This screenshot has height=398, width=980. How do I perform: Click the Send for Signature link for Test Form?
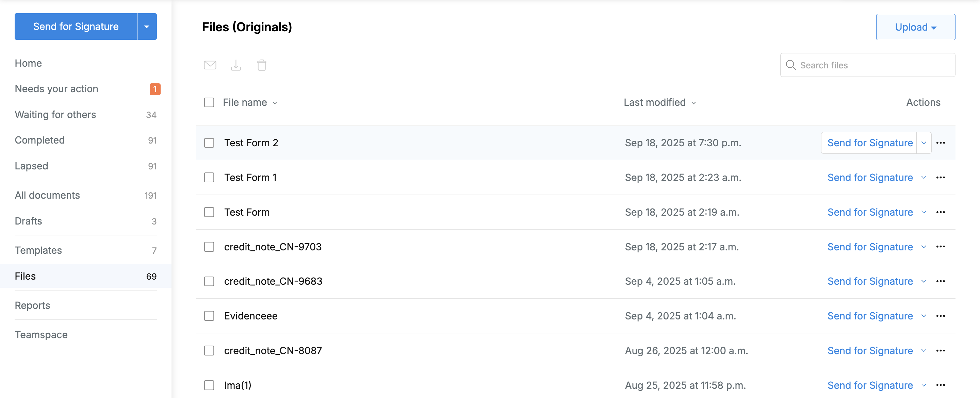point(870,212)
